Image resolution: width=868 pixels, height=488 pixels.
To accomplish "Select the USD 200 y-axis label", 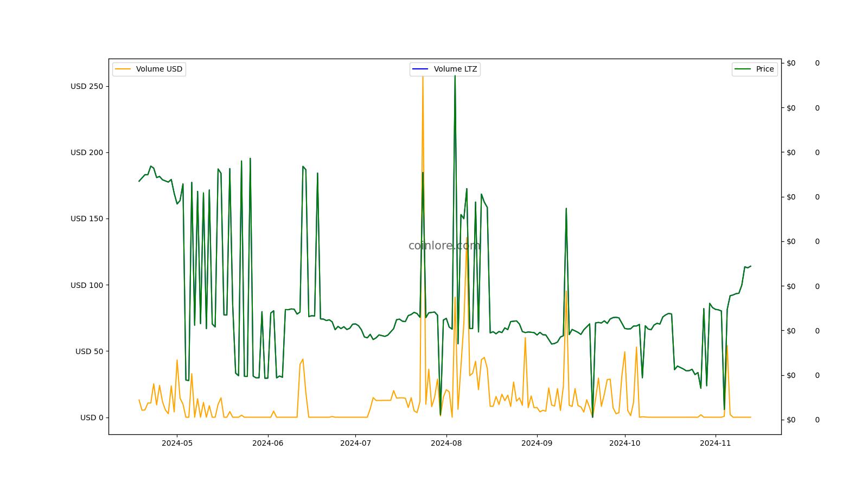I will [x=87, y=152].
